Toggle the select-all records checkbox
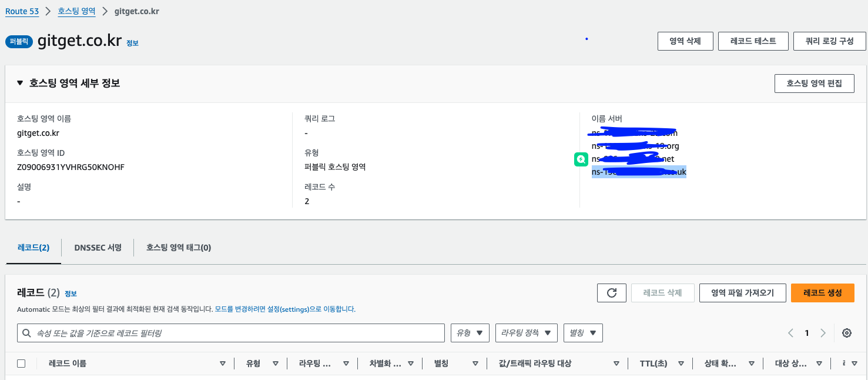 point(21,364)
